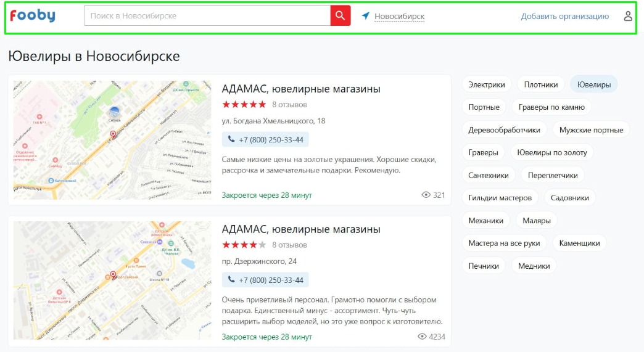Click address ул. Богдана Хмельницкого, 18

(273, 121)
